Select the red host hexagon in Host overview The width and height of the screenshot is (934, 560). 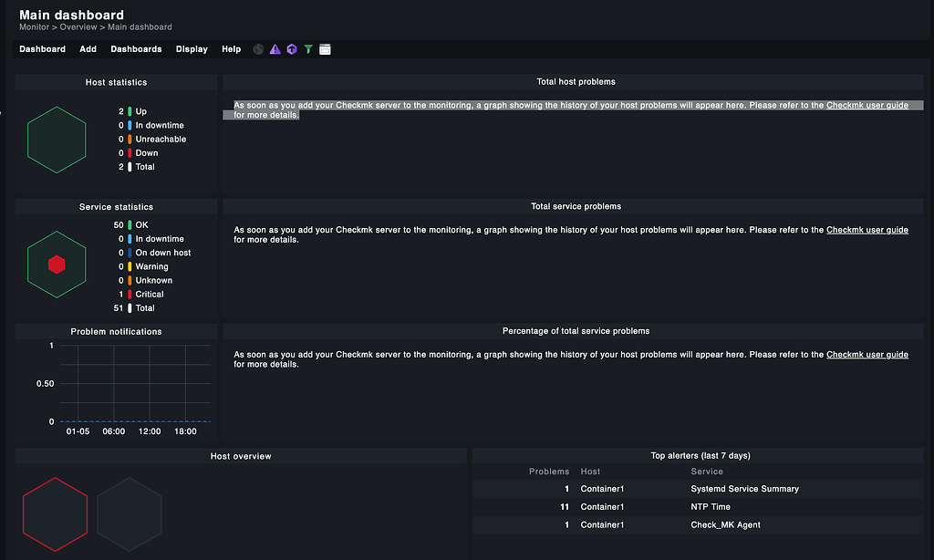(55, 514)
